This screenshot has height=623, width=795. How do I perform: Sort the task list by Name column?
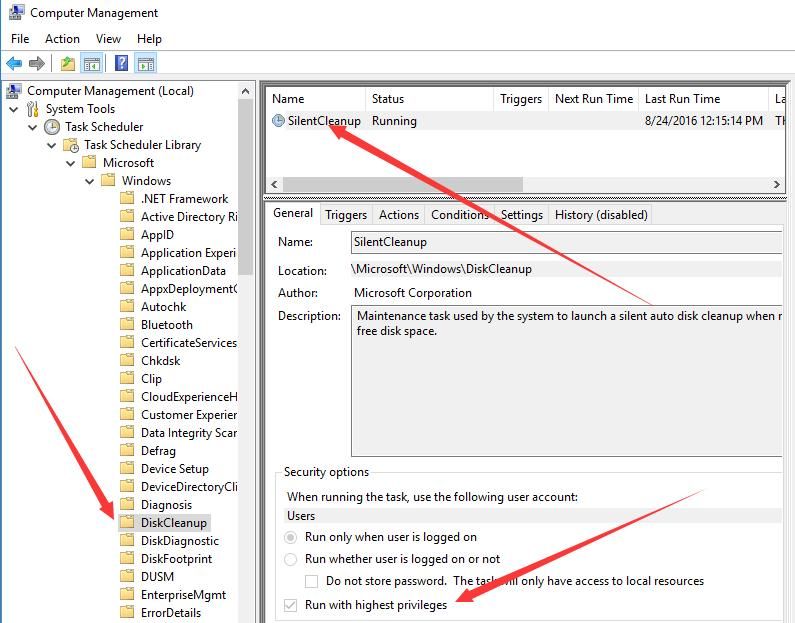pyautogui.click(x=316, y=99)
